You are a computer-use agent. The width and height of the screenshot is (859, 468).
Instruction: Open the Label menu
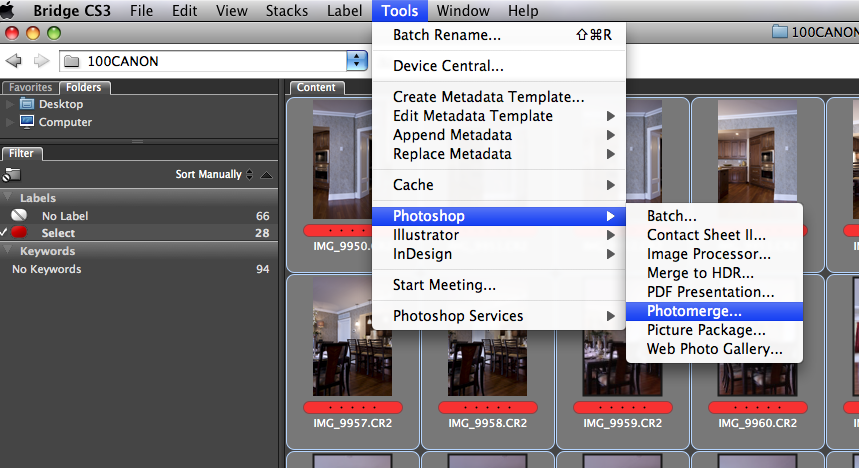(345, 10)
